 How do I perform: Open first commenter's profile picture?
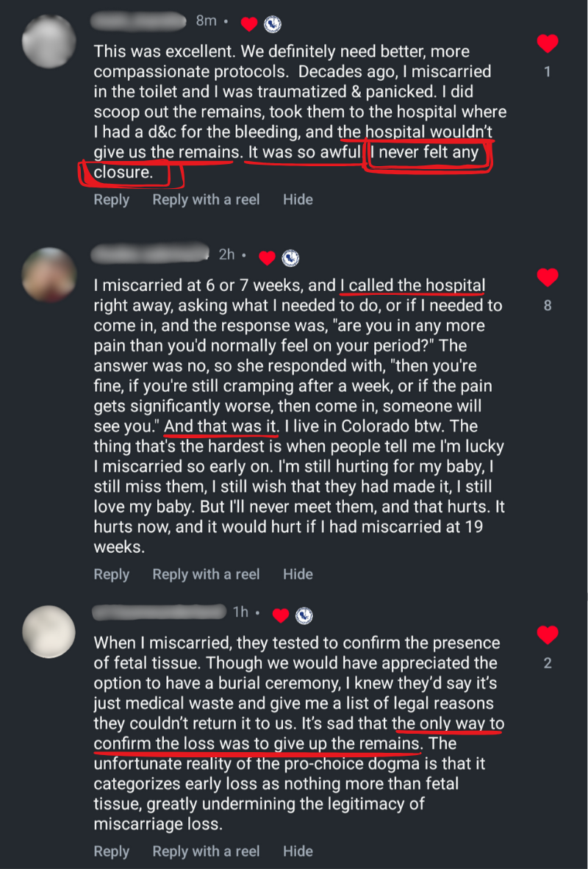(x=49, y=42)
